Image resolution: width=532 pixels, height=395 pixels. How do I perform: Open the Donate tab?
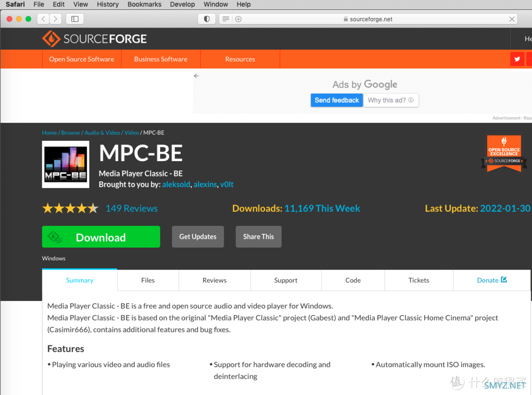(x=492, y=280)
